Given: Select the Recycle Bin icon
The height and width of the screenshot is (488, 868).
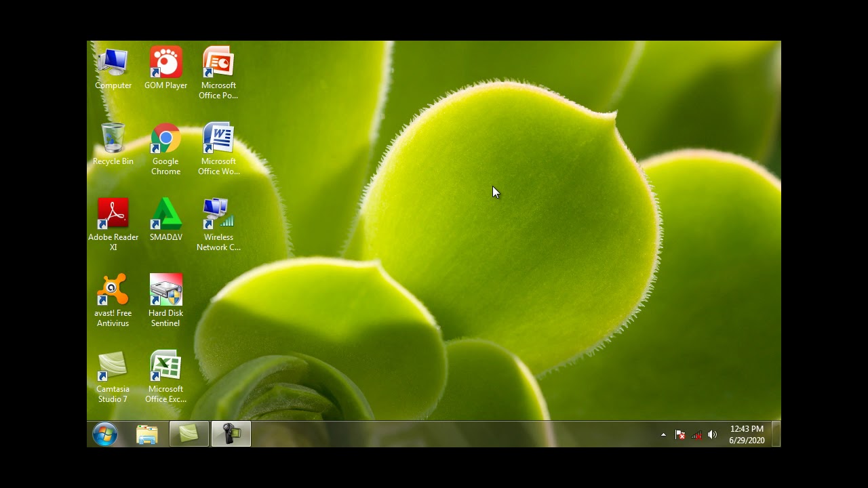Looking at the screenshot, I should click(x=113, y=144).
